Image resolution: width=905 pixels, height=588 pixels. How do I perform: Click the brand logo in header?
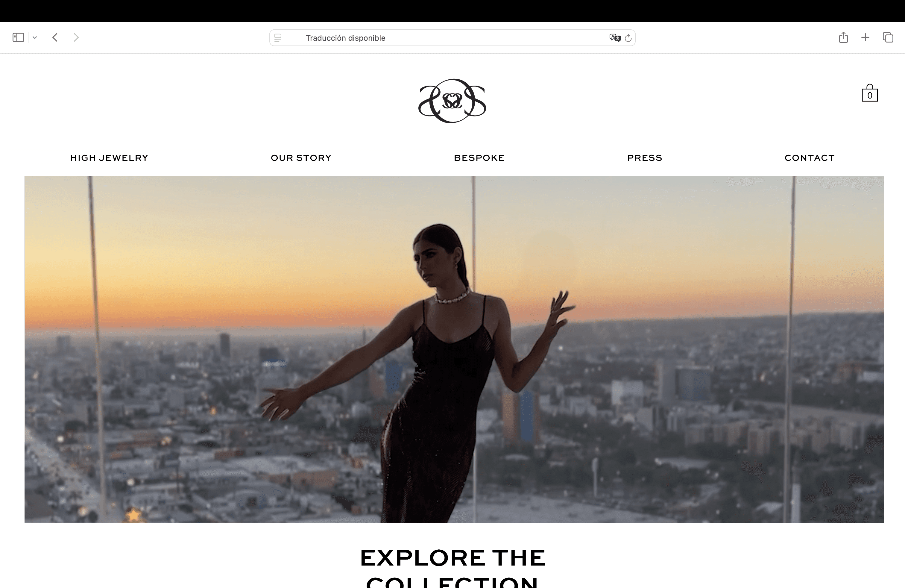(452, 101)
